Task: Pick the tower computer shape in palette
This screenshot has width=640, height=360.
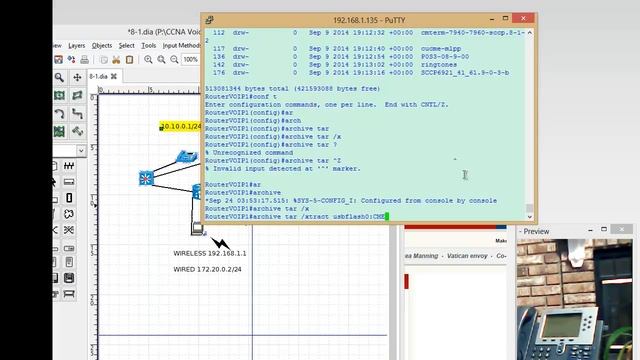Action: (69, 262)
